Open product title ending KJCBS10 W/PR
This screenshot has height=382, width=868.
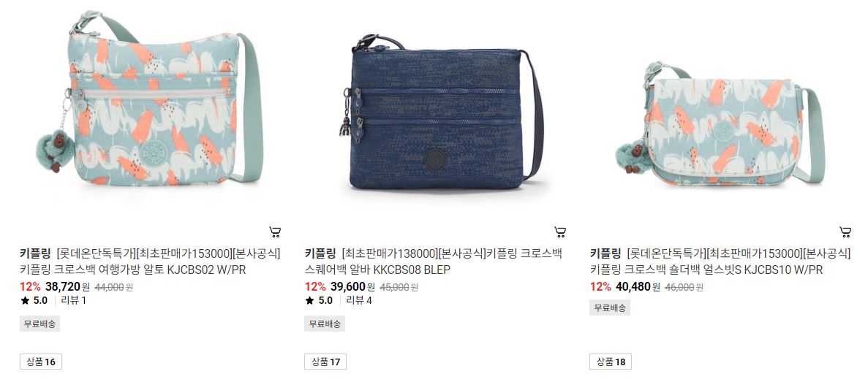coord(720,261)
